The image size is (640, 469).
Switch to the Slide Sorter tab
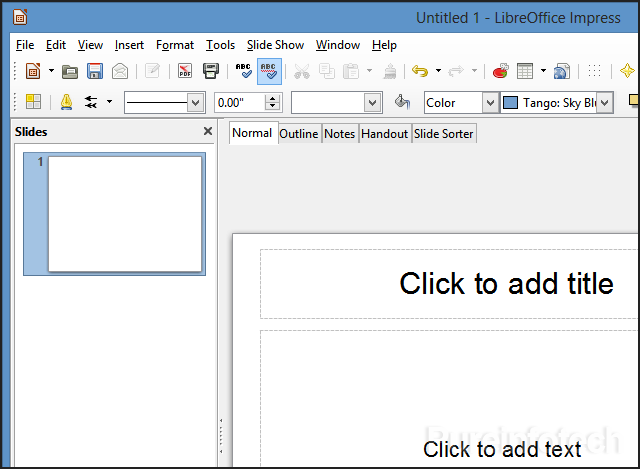444,134
